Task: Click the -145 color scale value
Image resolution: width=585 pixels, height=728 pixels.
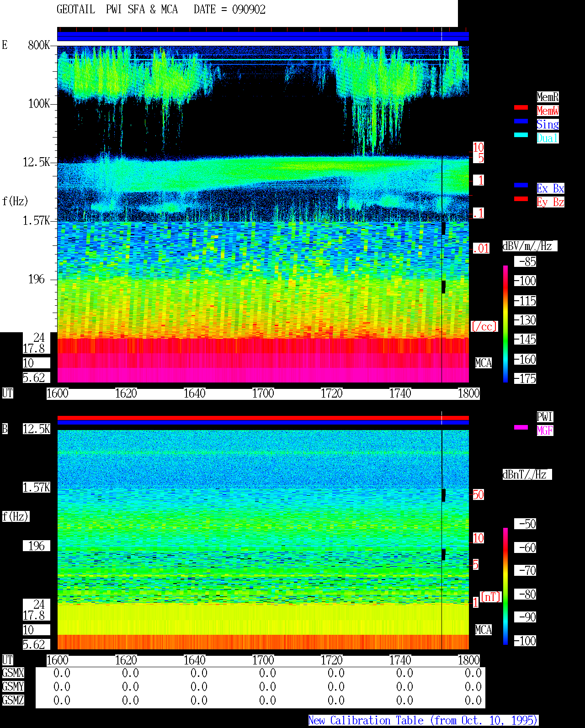Action: tap(525, 339)
